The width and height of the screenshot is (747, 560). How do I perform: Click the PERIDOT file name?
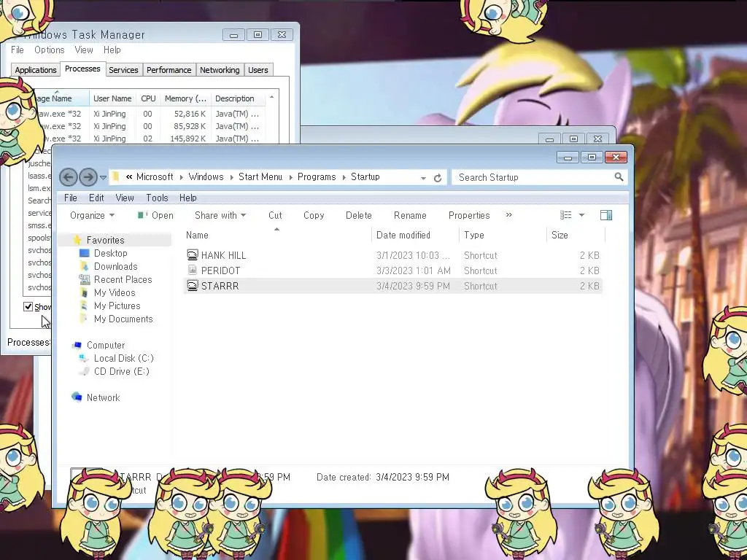coord(220,271)
